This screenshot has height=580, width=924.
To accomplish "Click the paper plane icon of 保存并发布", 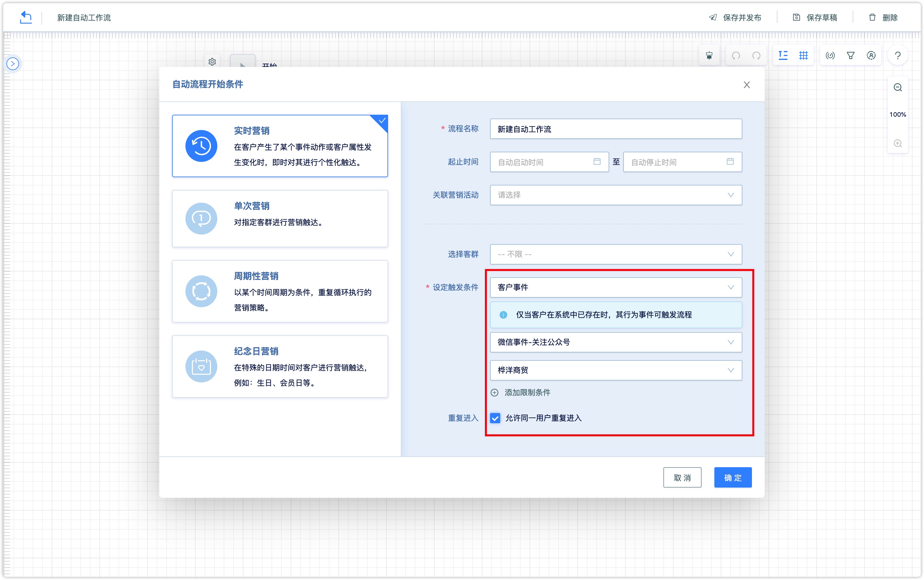I will click(713, 17).
